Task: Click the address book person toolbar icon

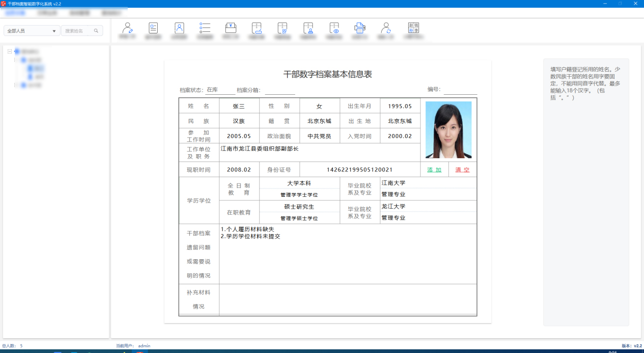Action: [x=179, y=28]
